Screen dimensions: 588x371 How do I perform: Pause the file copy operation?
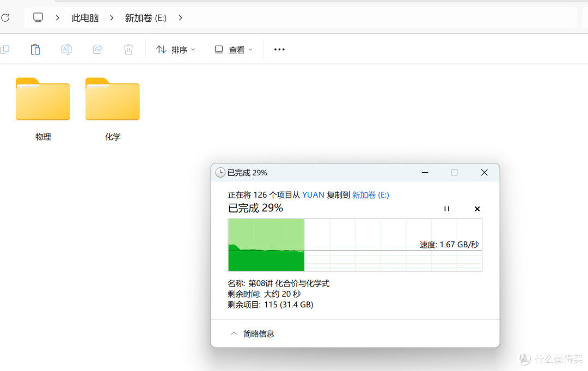446,209
